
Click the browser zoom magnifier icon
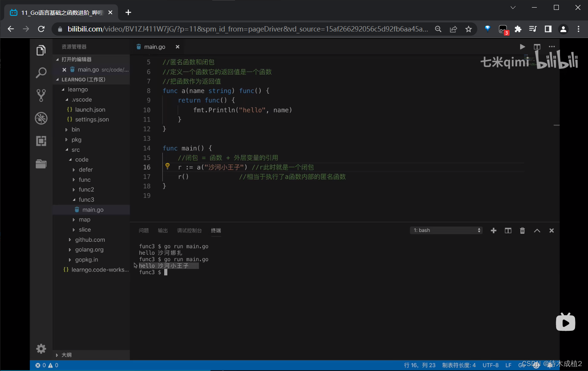[438, 29]
